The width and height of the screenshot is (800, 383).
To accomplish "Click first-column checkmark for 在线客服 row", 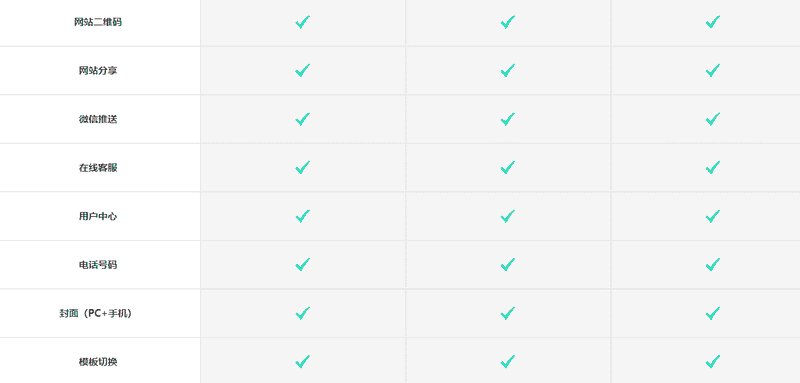I will tap(303, 167).
